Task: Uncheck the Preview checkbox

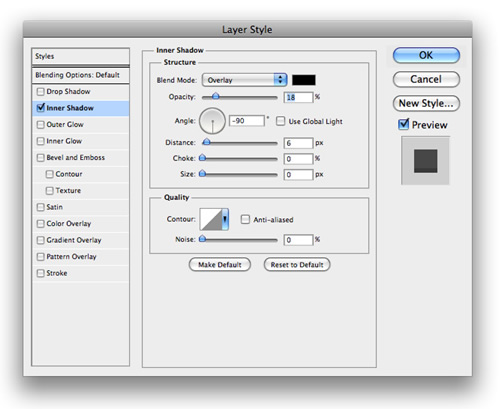Action: point(403,124)
